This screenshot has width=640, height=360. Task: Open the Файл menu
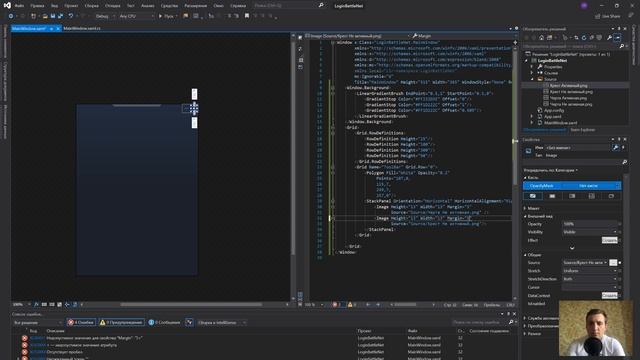[19, 6]
